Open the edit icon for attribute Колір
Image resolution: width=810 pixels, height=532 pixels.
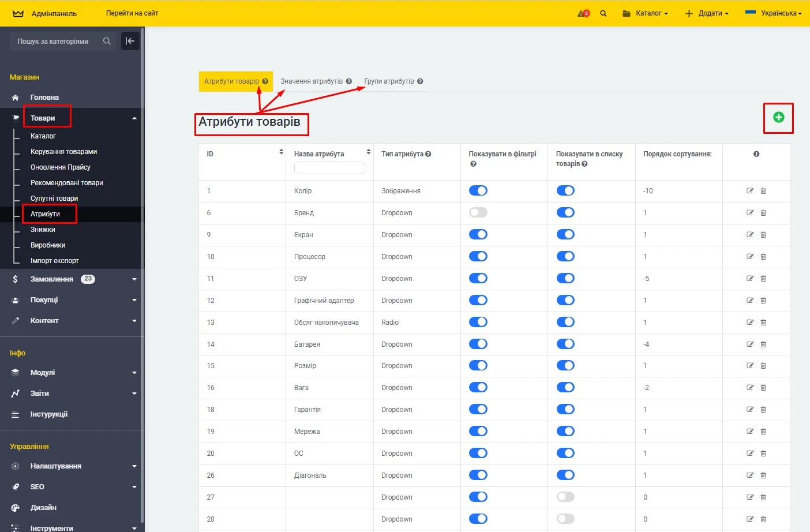pyautogui.click(x=749, y=190)
